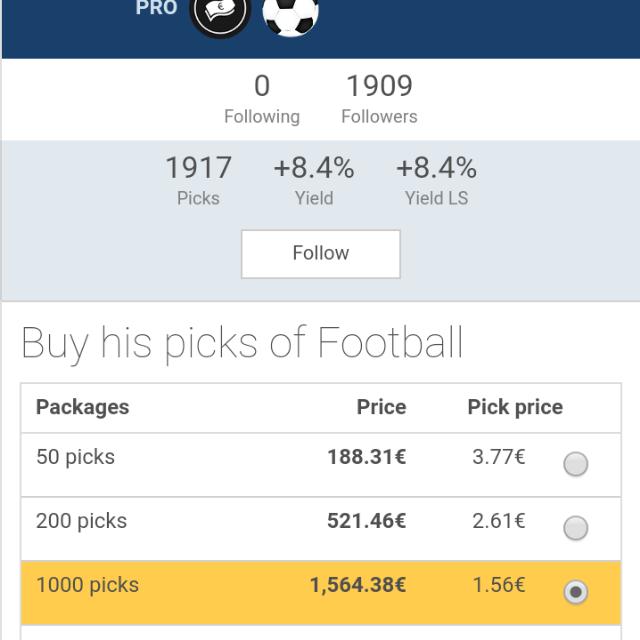Click the 50 picks package row
Screen dimensions: 640x640
click(321, 465)
